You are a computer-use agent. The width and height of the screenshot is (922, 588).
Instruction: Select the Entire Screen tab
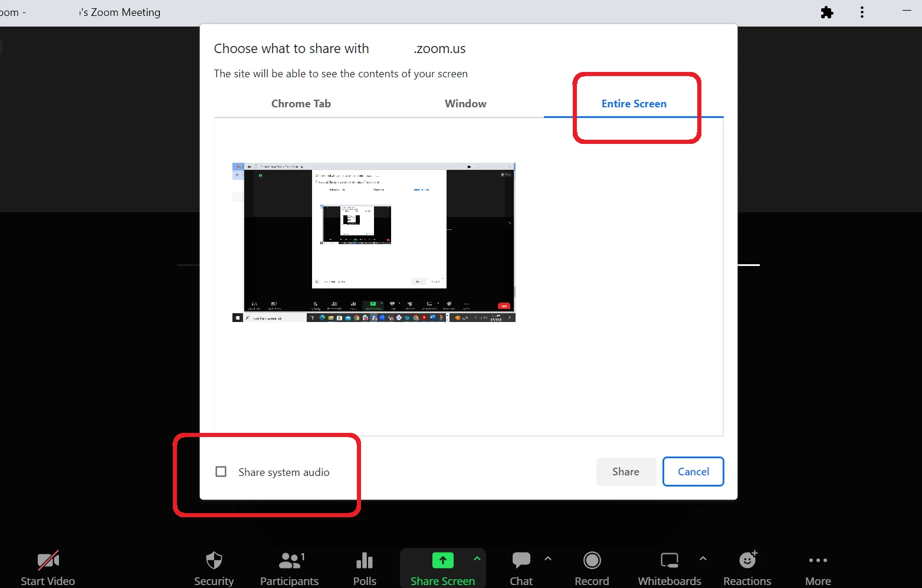[634, 104]
